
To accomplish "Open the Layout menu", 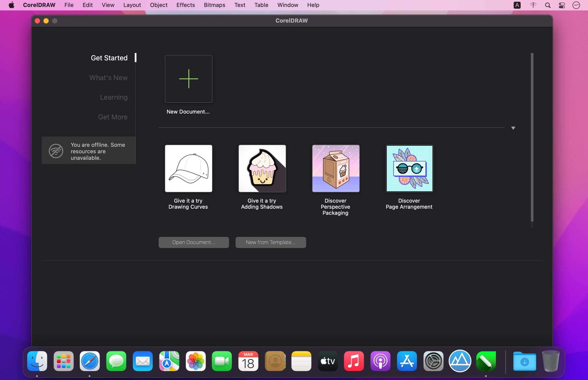I will [x=132, y=5].
